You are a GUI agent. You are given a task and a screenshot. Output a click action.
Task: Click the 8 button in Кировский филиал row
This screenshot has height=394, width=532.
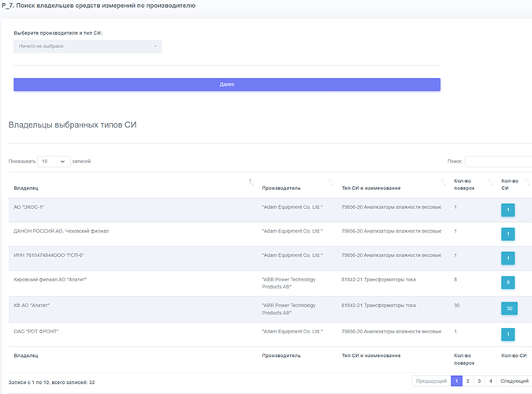[508, 282]
